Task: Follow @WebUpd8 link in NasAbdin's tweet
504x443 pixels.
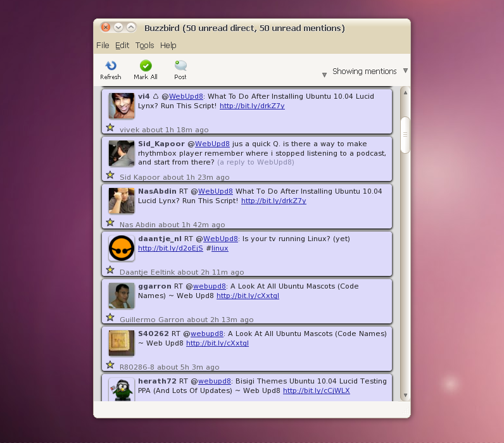Action: [215, 191]
